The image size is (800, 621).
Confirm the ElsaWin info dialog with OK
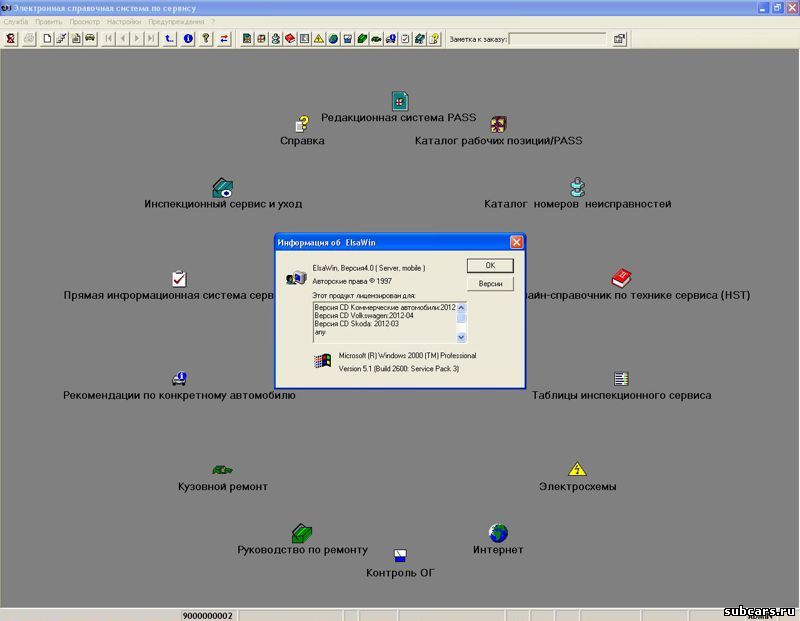tap(490, 265)
